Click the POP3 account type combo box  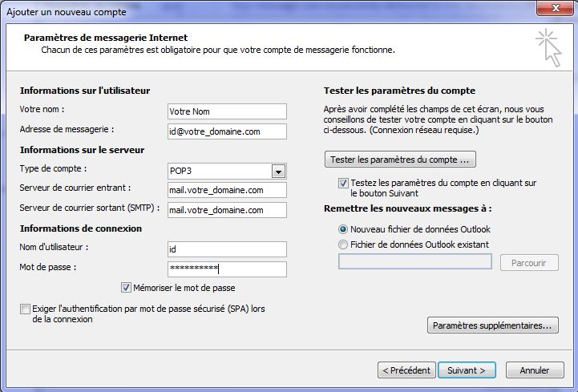coord(227,171)
